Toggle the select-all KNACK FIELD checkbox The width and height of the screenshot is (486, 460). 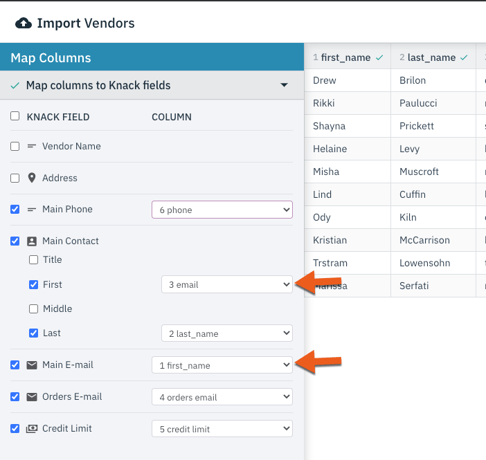click(15, 116)
